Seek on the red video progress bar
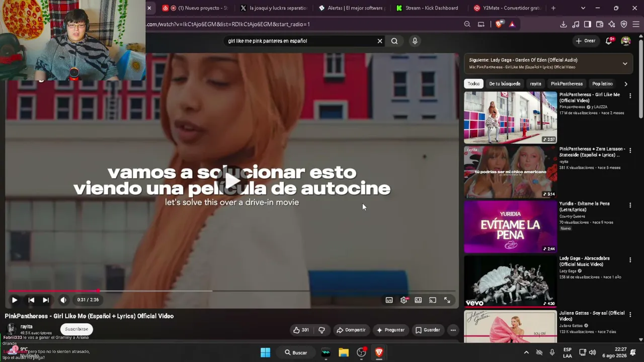This screenshot has height=362, width=644. point(231,291)
